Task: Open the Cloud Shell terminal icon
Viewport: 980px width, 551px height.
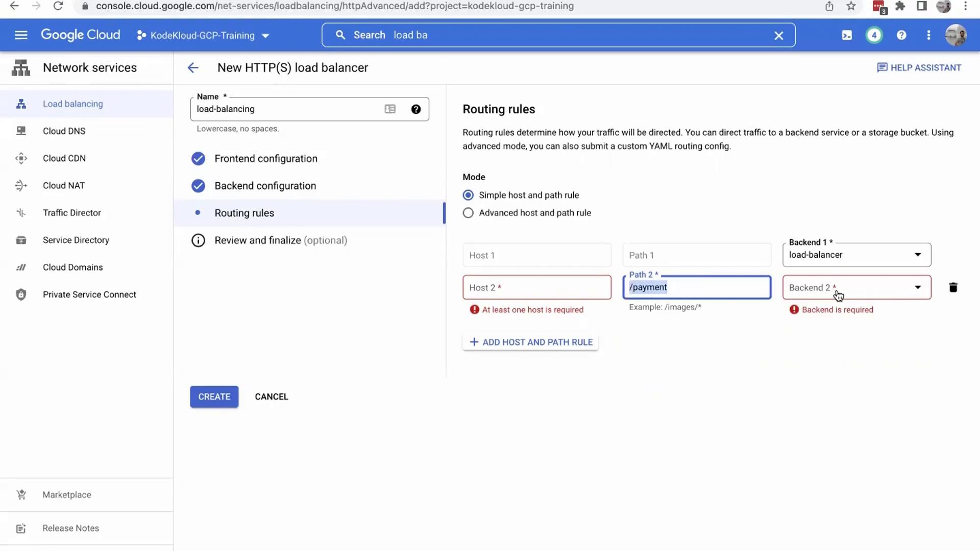Action: point(847,35)
